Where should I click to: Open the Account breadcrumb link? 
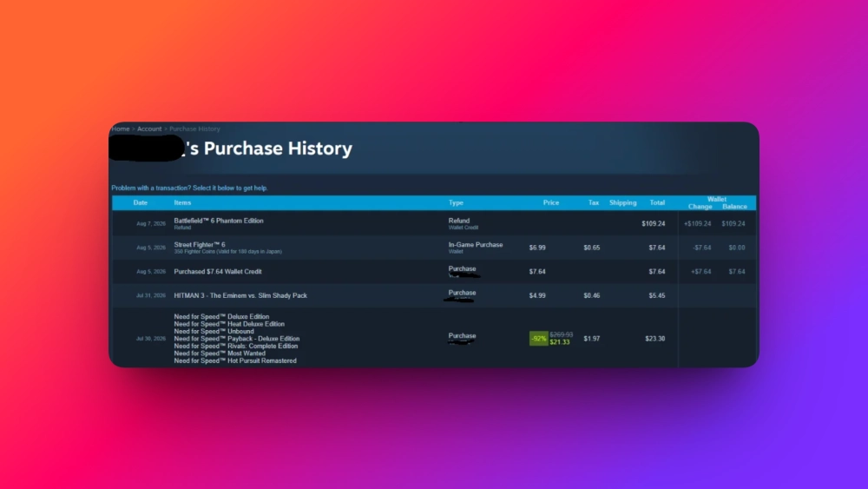point(149,129)
